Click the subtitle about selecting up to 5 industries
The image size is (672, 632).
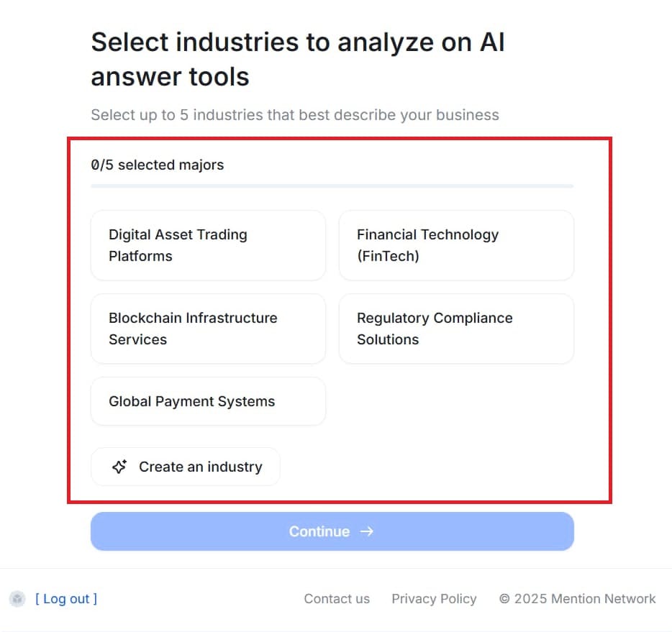point(295,114)
